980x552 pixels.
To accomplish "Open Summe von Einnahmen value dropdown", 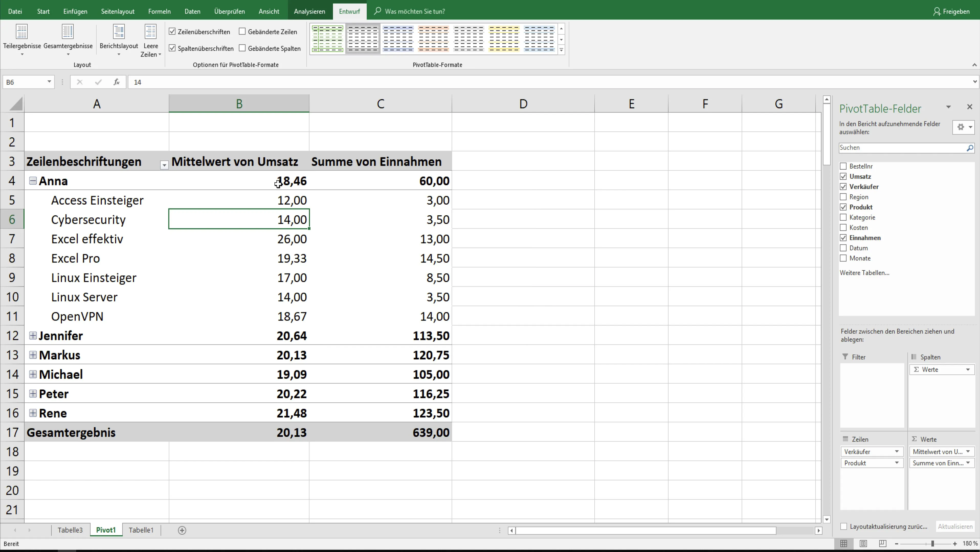I will click(x=968, y=463).
